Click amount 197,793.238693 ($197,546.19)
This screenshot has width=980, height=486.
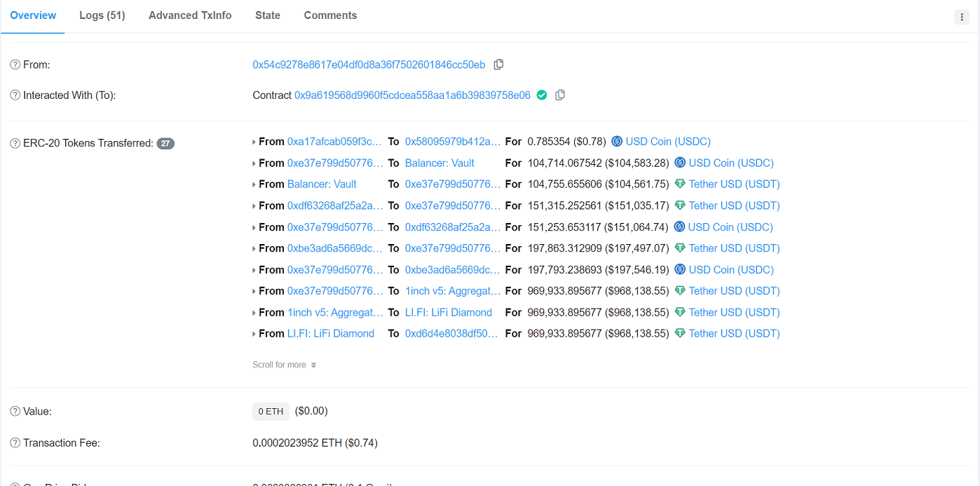(x=598, y=270)
